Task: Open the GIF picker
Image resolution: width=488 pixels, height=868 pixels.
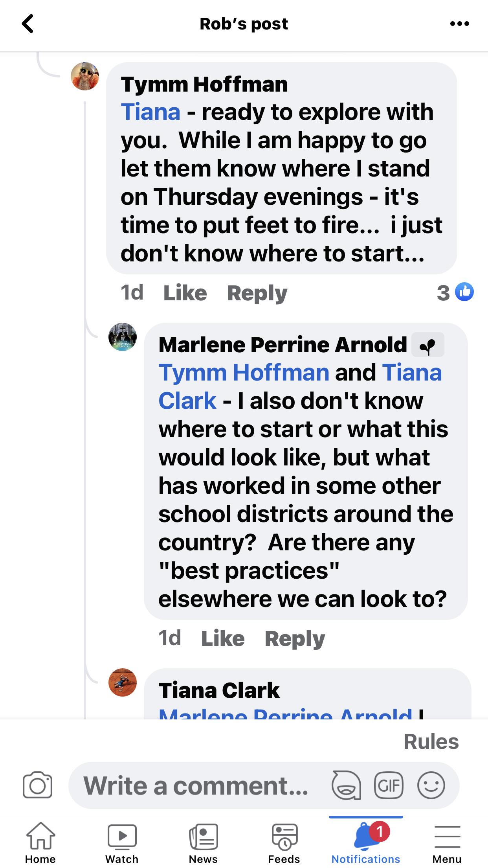Action: tap(389, 785)
